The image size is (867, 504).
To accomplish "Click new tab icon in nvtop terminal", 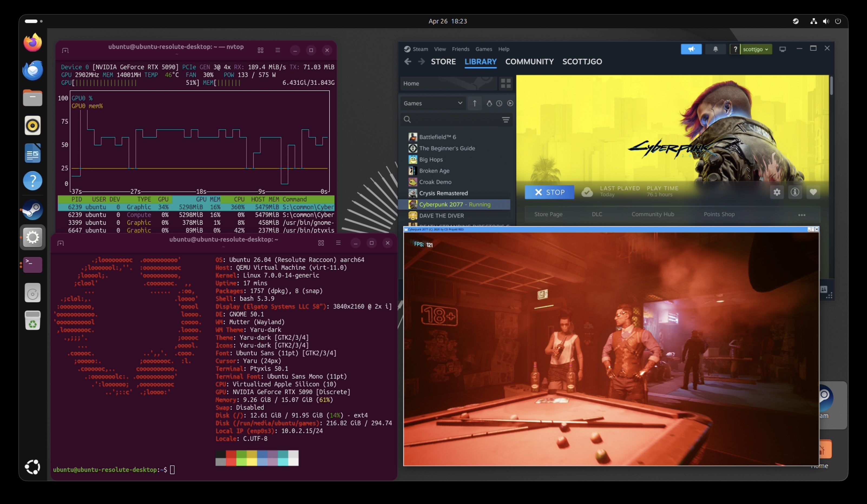I will pyautogui.click(x=65, y=51).
